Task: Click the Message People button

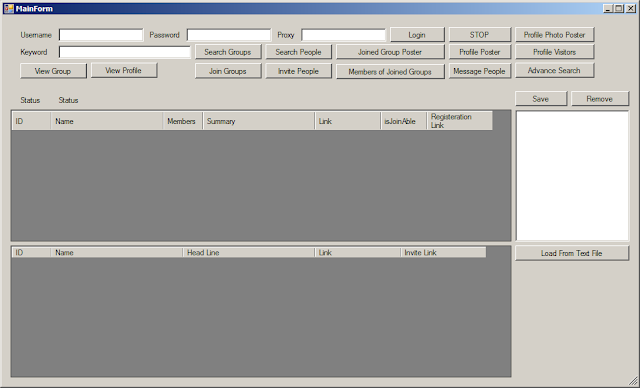Action: click(x=480, y=71)
